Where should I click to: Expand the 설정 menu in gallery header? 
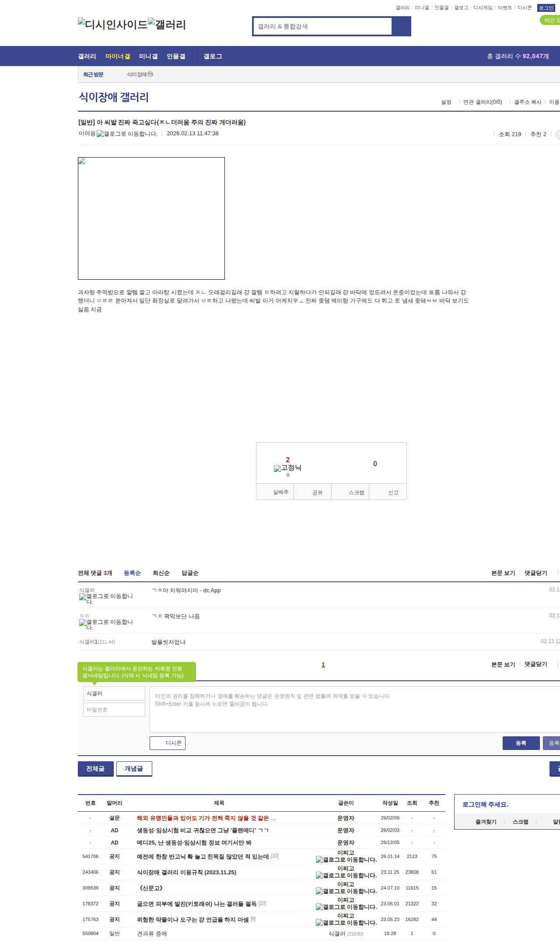(x=446, y=102)
